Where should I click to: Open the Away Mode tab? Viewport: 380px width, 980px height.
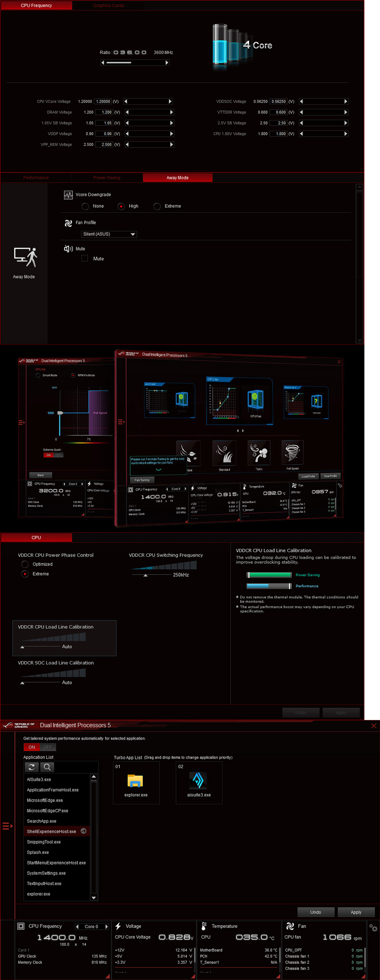click(x=178, y=178)
